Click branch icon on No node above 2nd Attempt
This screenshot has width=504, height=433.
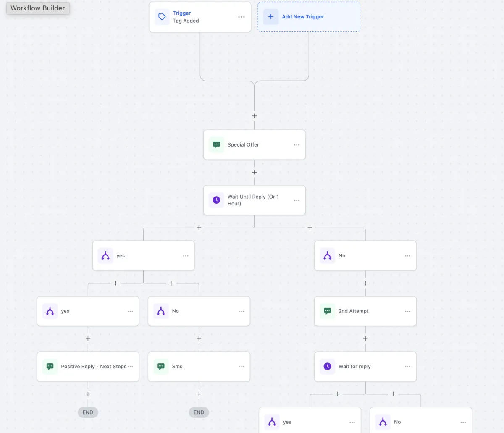[x=327, y=255]
